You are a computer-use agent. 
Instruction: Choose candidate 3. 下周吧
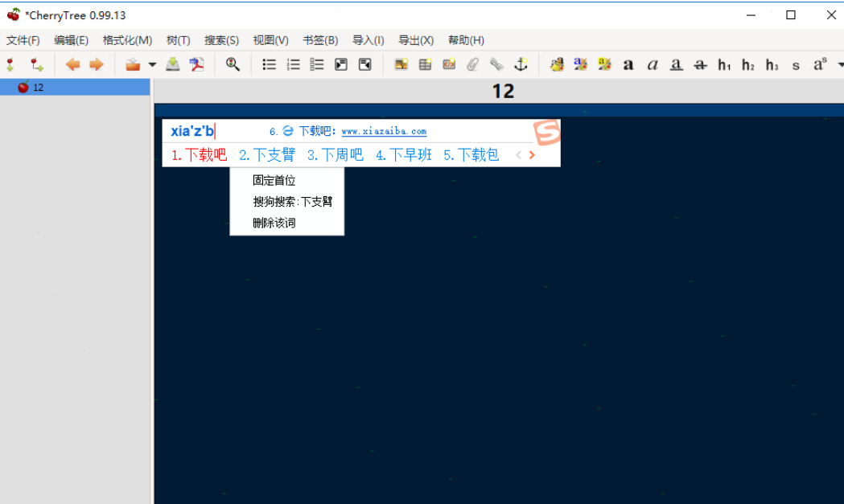pos(336,155)
